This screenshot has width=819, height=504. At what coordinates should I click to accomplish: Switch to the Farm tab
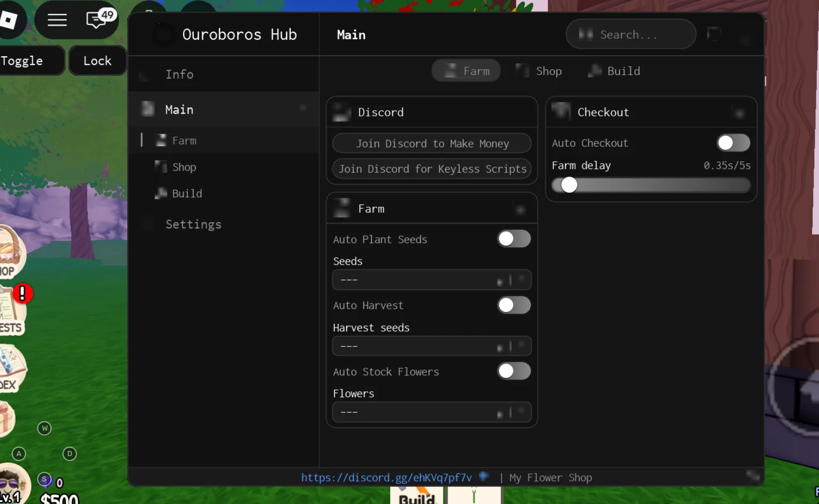pos(466,71)
